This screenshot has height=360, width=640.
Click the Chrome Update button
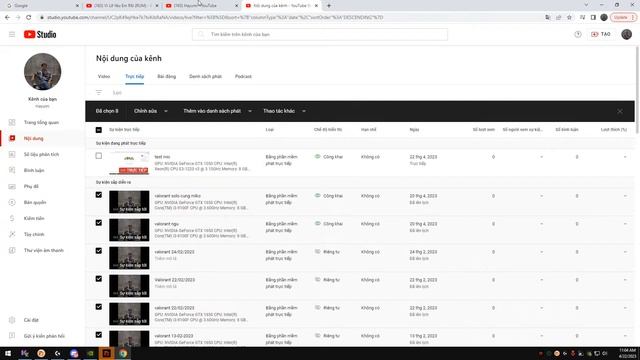pyautogui.click(x=623, y=17)
